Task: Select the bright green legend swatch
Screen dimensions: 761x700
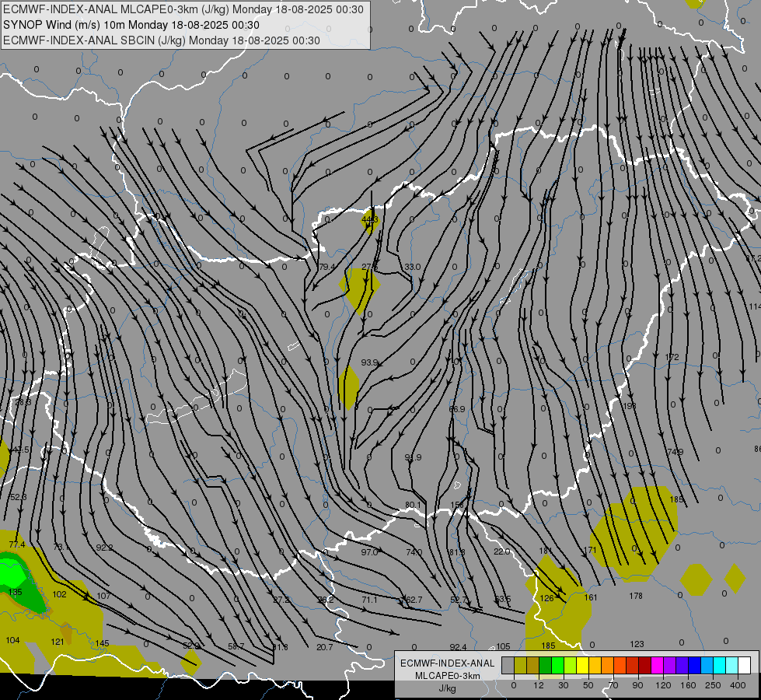Action: point(557,665)
